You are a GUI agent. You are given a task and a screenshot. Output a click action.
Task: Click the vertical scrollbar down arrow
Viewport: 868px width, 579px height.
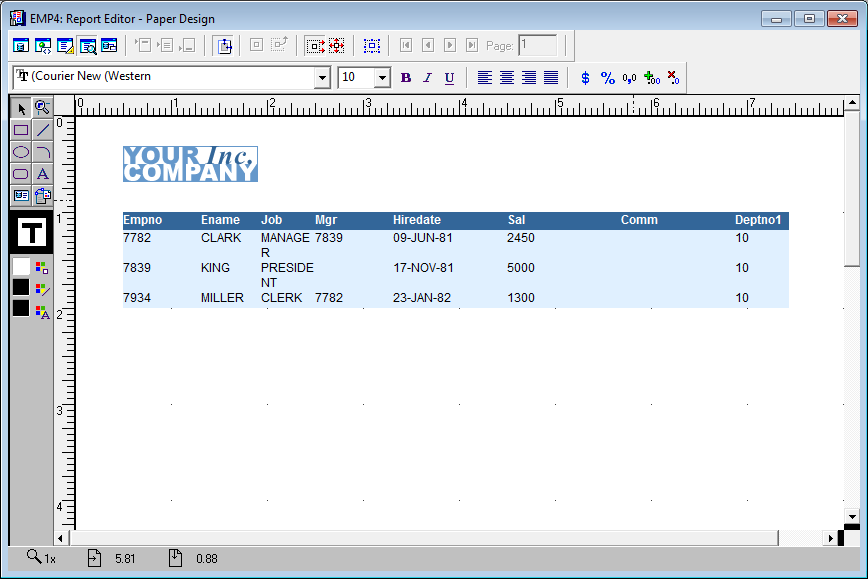click(852, 516)
